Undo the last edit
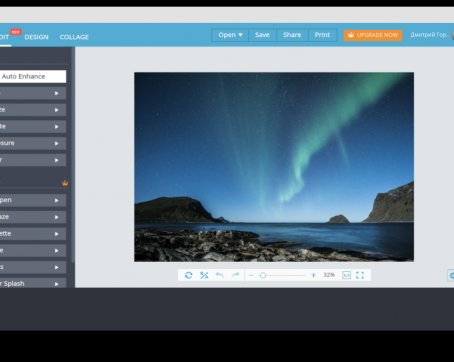 pos(220,275)
